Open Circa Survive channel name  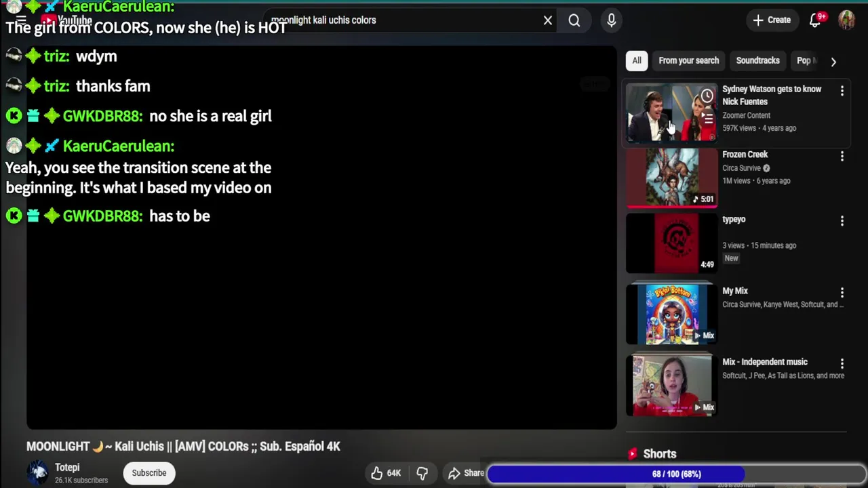(x=741, y=168)
